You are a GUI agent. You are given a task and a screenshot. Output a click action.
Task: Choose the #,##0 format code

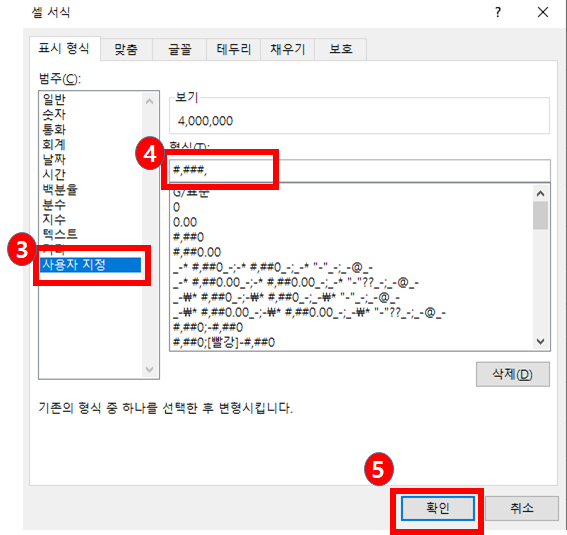point(189,237)
